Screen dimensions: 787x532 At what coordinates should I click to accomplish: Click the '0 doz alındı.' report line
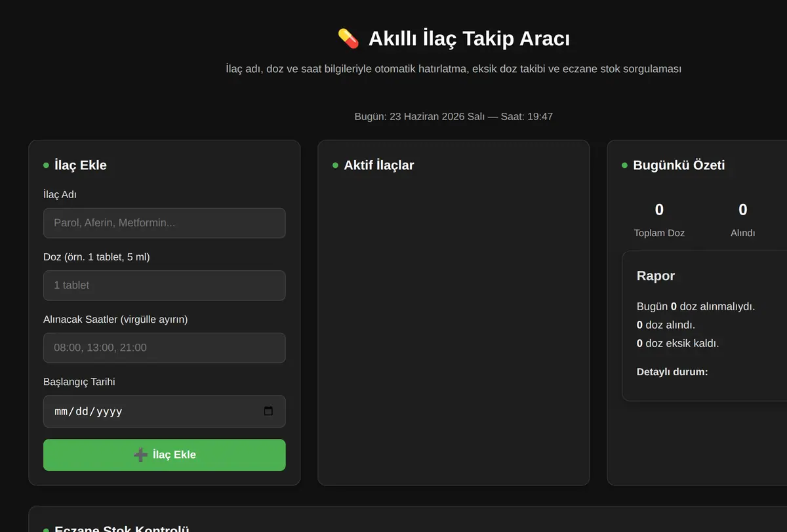[x=666, y=325]
